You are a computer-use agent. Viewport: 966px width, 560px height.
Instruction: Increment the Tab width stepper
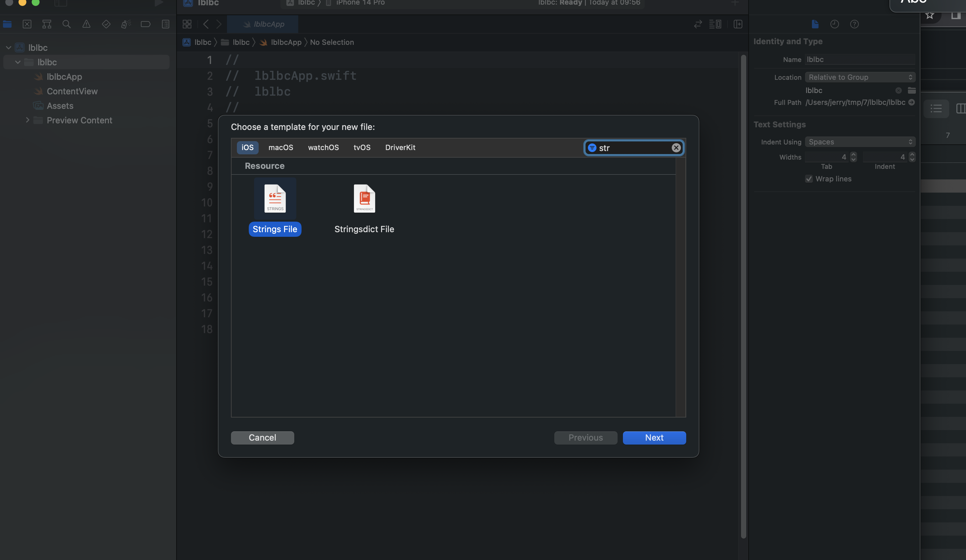point(853,154)
